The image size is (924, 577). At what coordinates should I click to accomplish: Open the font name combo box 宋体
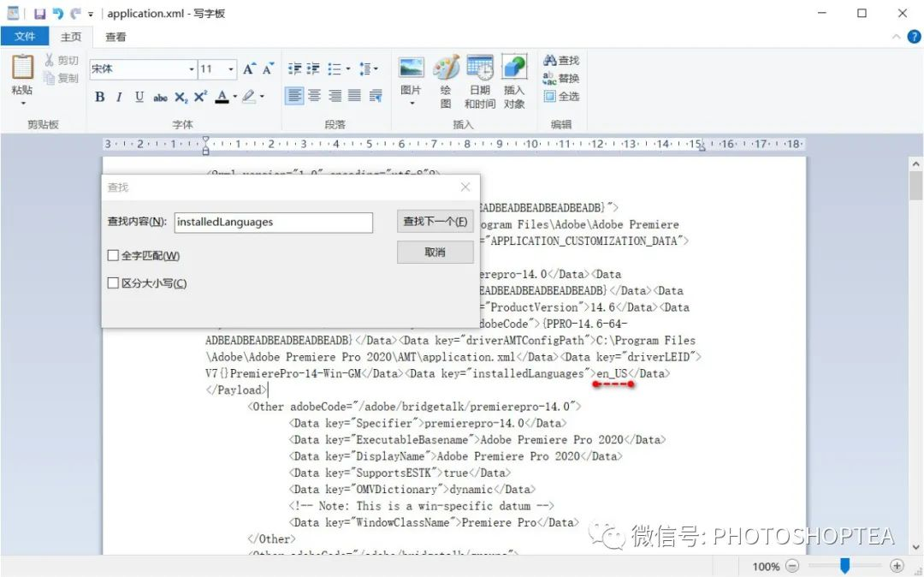click(143, 69)
